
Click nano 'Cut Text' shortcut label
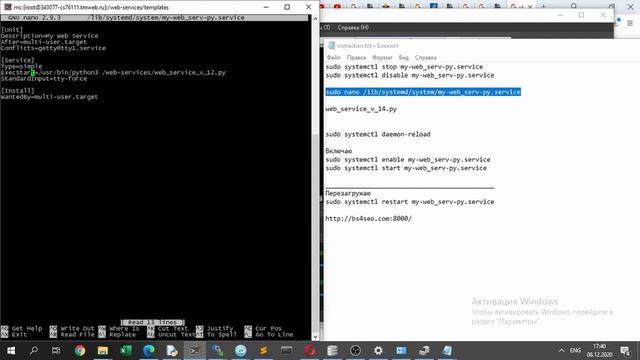[173, 328]
